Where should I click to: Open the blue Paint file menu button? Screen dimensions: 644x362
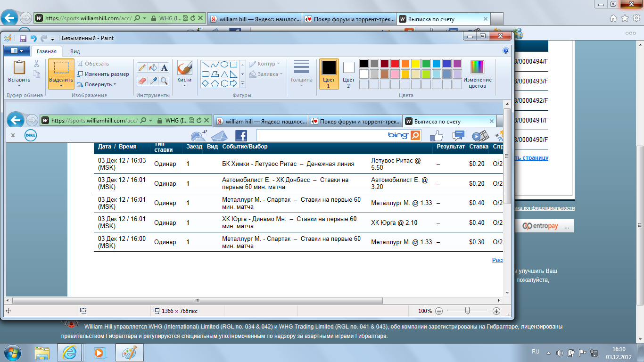tap(17, 51)
